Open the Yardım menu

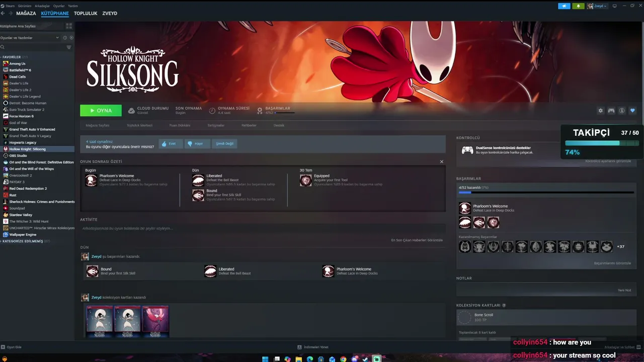73,6
